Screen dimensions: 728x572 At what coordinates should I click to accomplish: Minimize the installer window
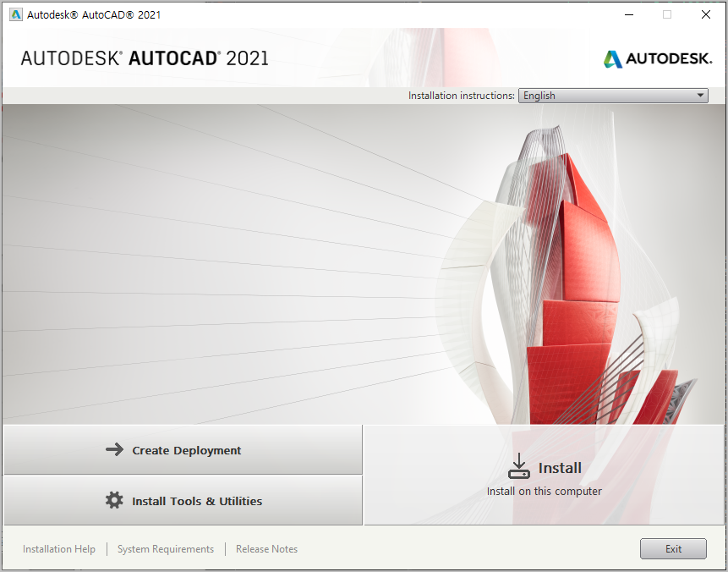tap(628, 14)
